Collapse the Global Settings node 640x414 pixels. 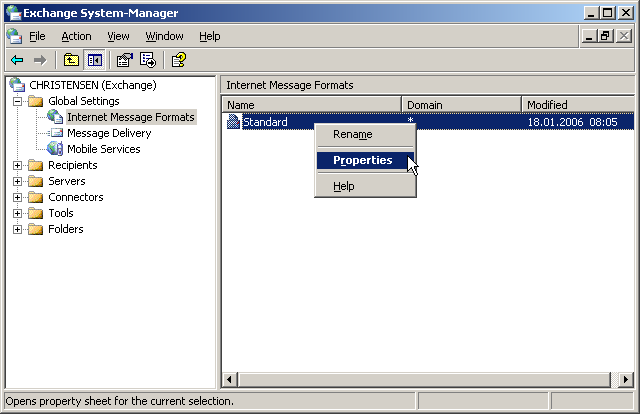pos(18,101)
